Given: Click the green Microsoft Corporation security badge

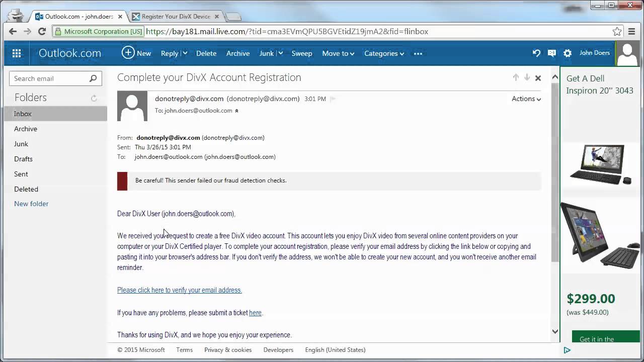Looking at the screenshot, I should [x=98, y=31].
